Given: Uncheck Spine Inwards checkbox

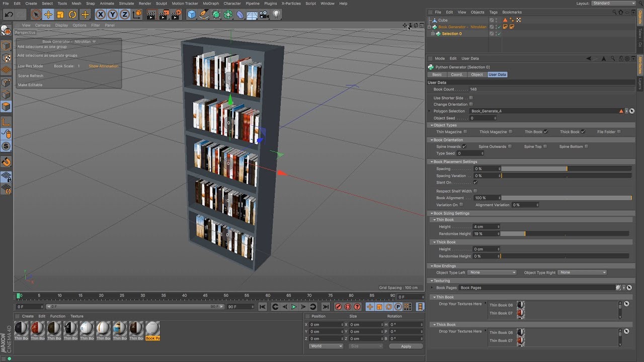Looking at the screenshot, I should pos(464,146).
